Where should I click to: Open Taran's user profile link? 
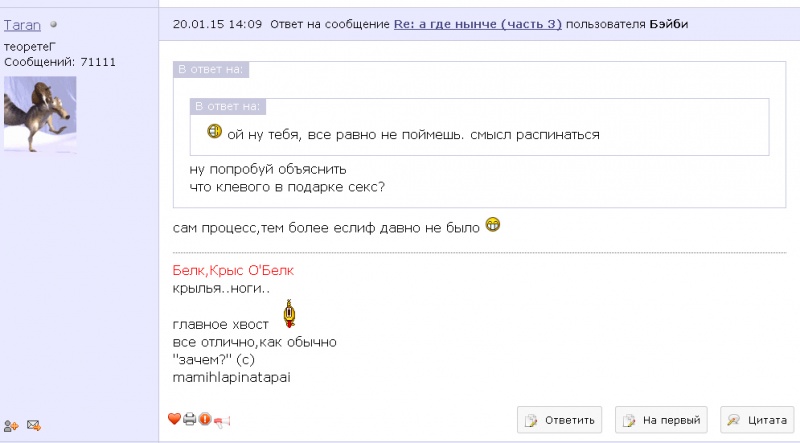(x=22, y=25)
